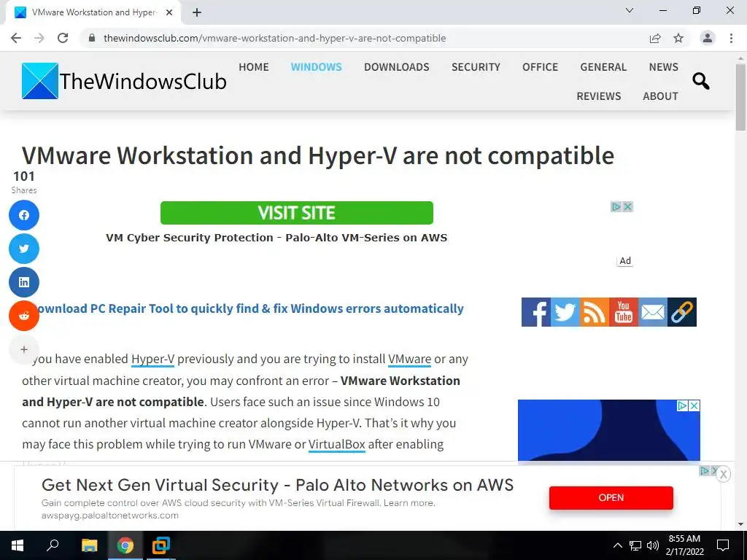Open the NEWS menu item
Image resolution: width=747 pixels, height=560 pixels.
(663, 67)
